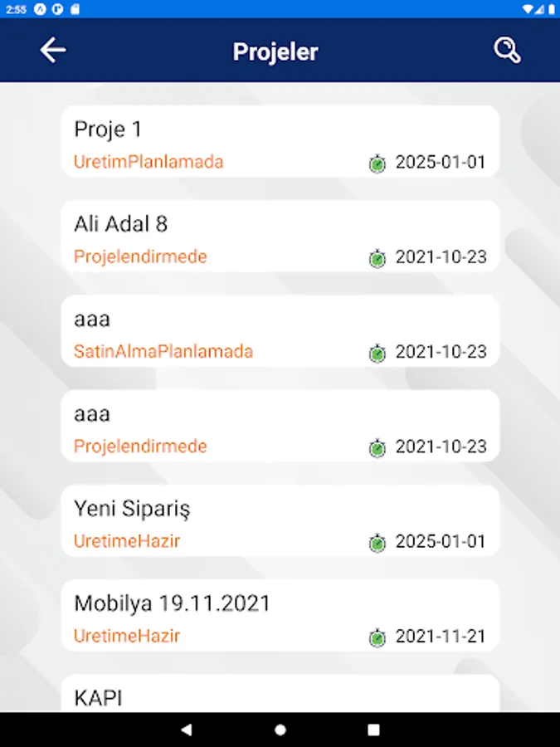Open the Ali Adal 8 project
This screenshot has width=560, height=747.
coord(280,237)
